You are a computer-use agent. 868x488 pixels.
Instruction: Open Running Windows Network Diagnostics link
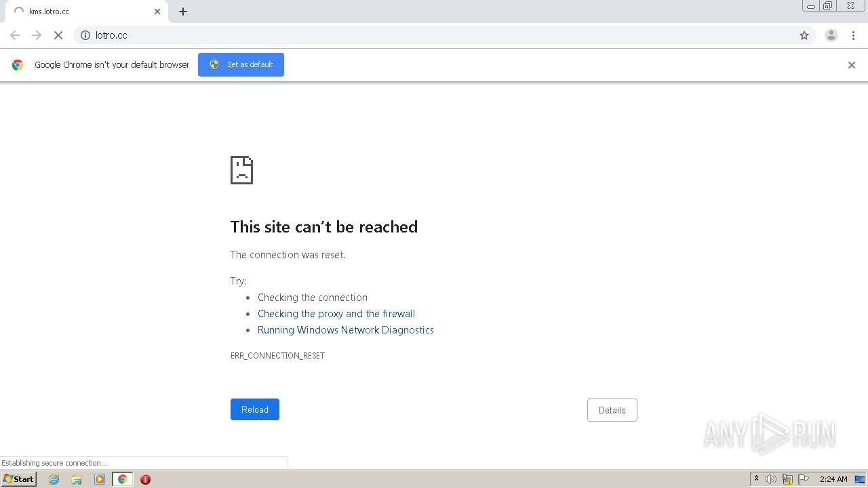346,330
